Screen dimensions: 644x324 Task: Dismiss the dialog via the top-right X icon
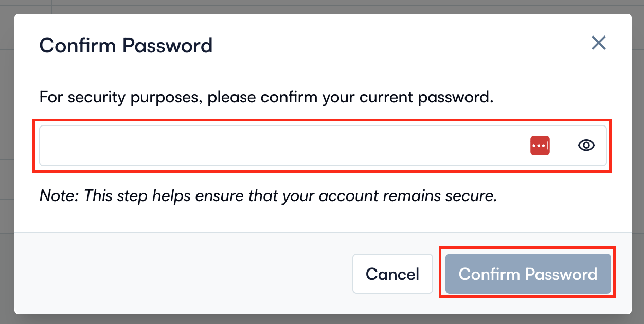(598, 43)
